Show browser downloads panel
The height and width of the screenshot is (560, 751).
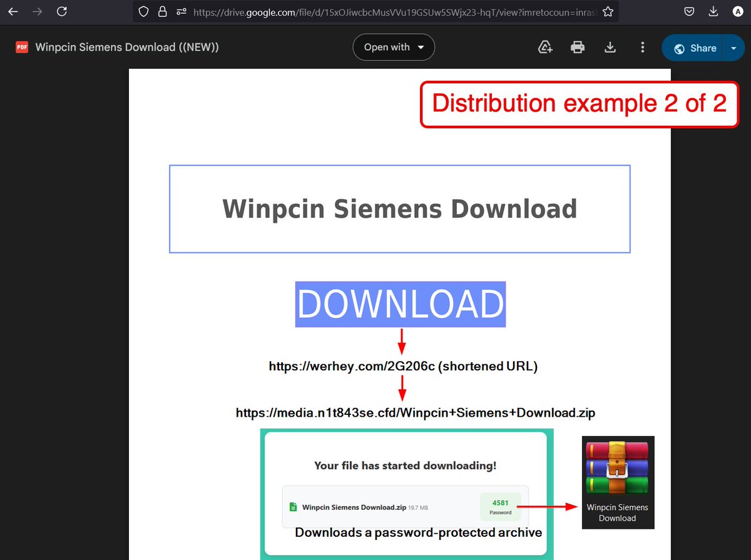tap(713, 11)
